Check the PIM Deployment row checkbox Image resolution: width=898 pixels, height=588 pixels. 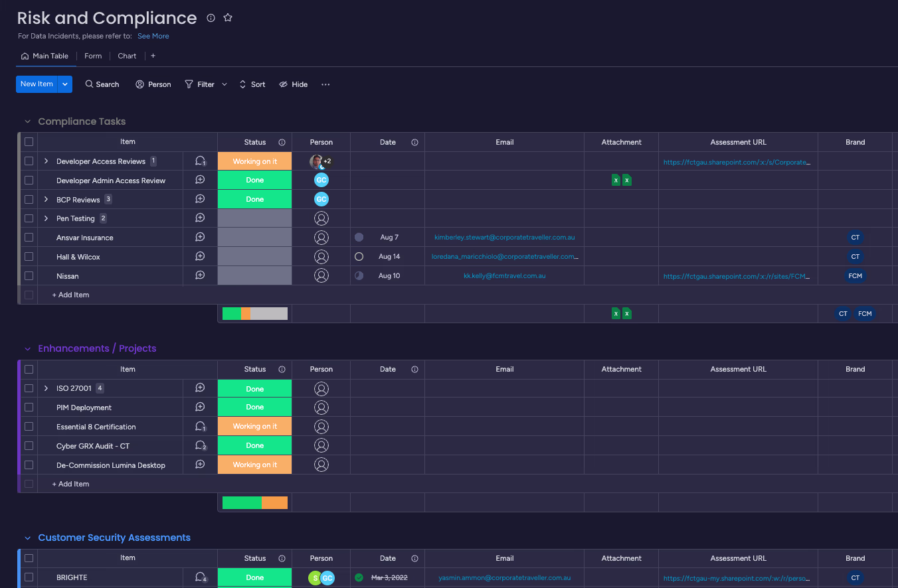pyautogui.click(x=29, y=407)
